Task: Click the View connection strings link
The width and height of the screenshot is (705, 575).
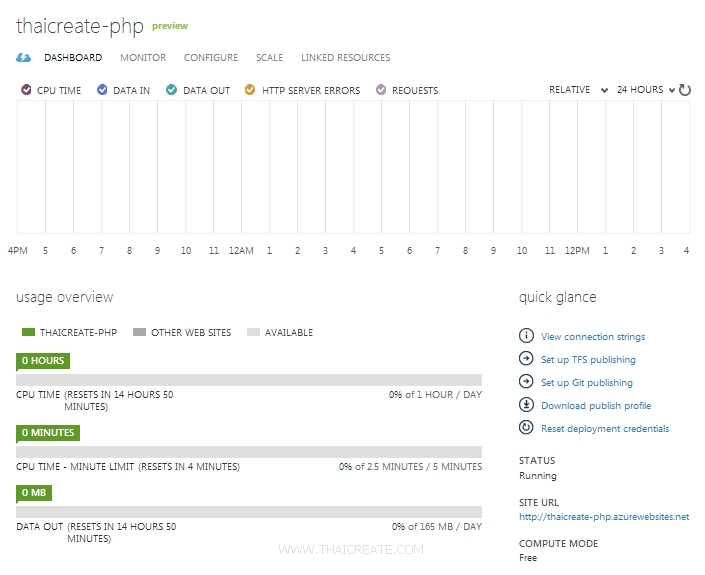Action: (593, 337)
